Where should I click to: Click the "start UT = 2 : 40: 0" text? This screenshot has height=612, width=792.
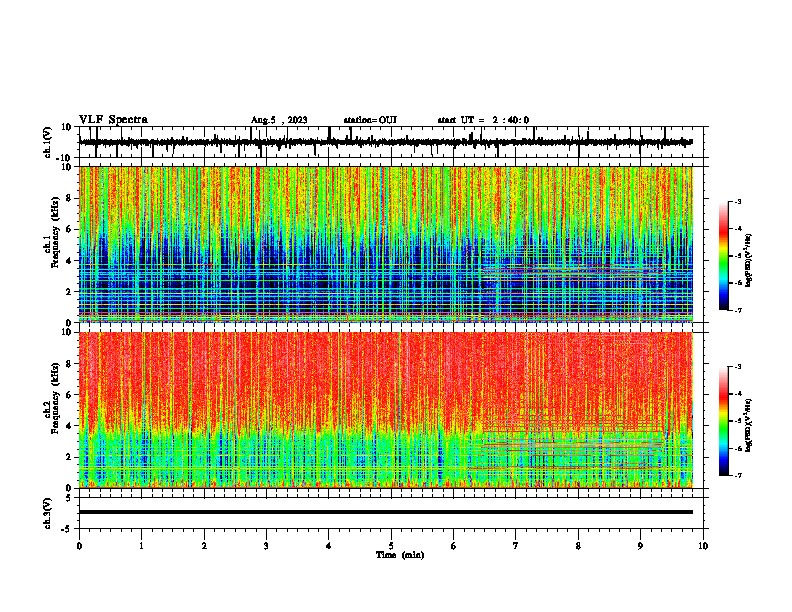tap(483, 120)
